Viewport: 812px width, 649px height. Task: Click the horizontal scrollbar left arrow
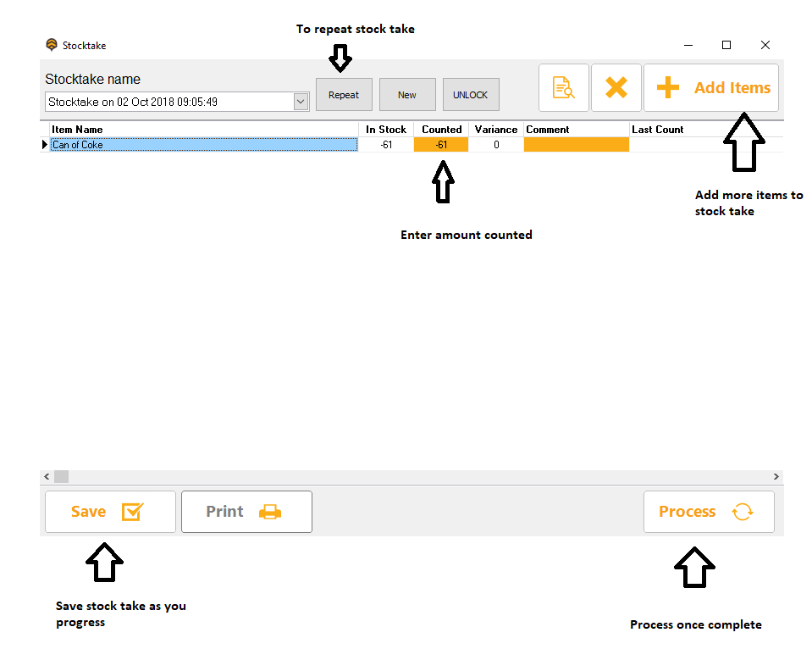(47, 477)
